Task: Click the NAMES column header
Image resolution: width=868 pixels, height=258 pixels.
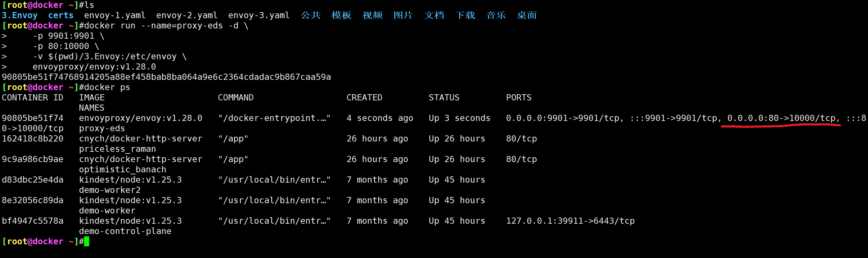Action: click(x=92, y=108)
